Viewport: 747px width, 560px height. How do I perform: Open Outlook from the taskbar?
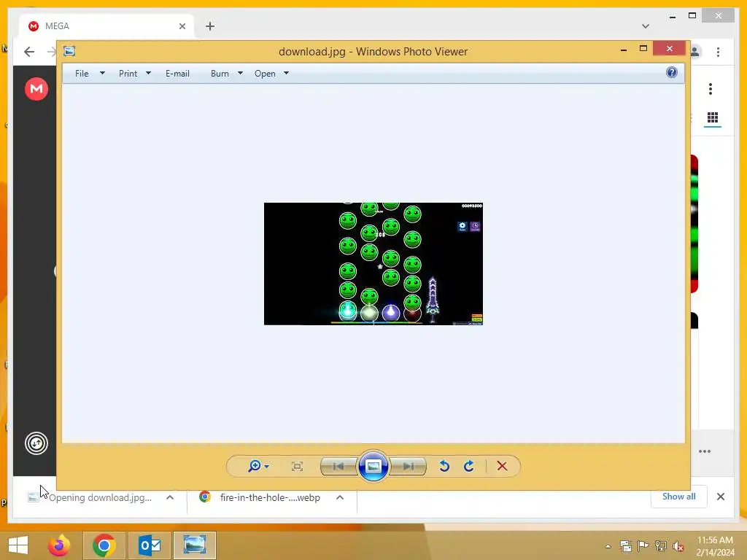150,545
